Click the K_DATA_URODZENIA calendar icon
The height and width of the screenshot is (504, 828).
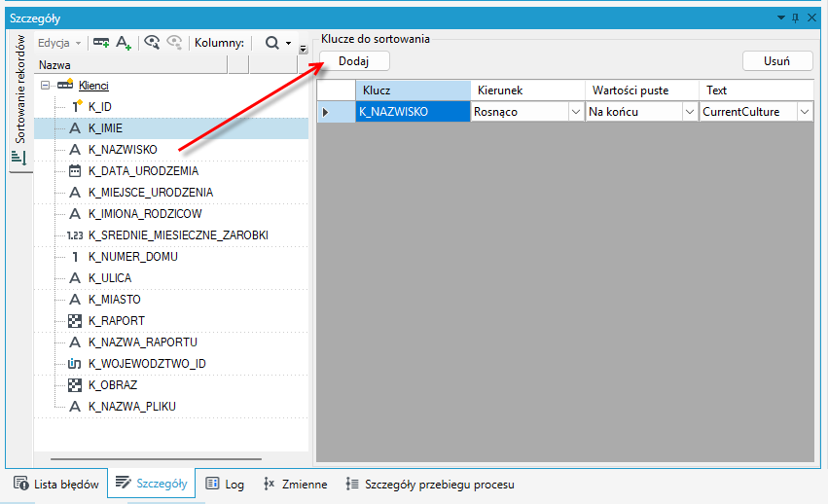(x=75, y=170)
